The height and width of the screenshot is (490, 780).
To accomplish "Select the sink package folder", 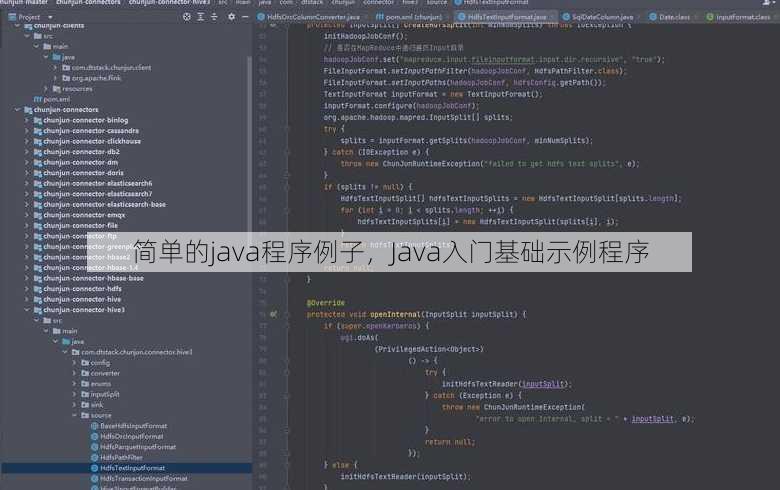I will [x=92, y=404].
